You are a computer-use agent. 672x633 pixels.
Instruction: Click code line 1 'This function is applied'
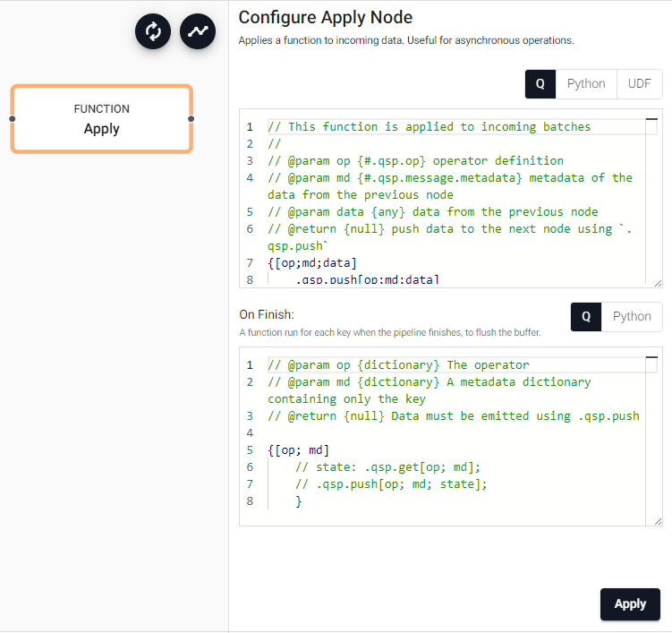click(429, 127)
